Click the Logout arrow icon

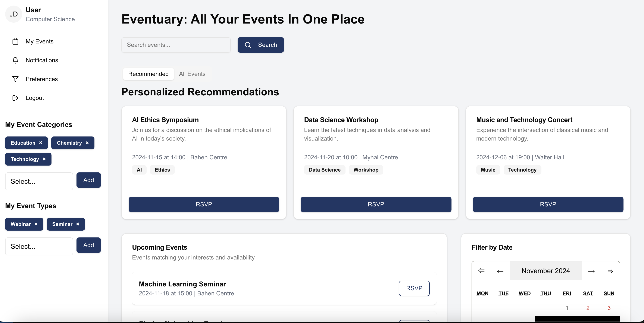point(15,98)
